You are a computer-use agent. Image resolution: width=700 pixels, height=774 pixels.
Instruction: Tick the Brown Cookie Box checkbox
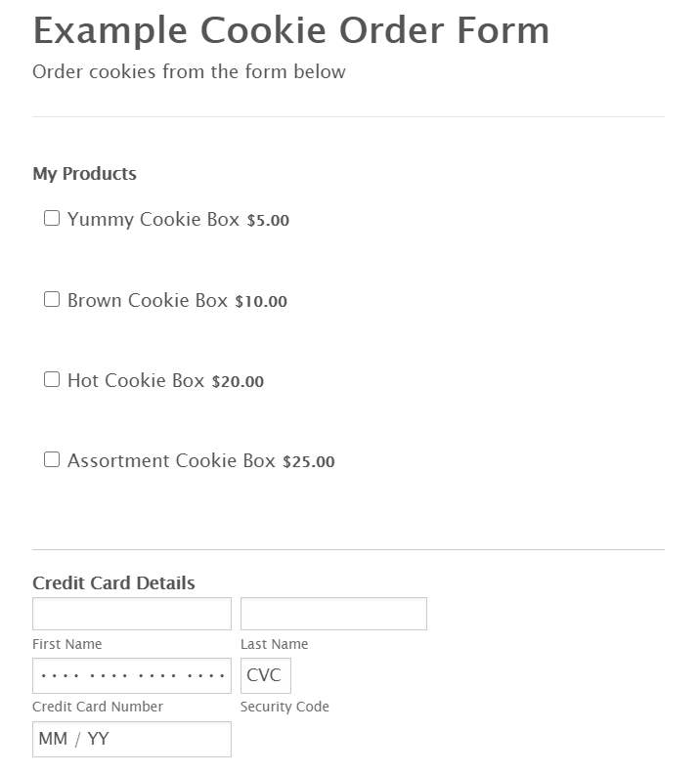pyautogui.click(x=52, y=299)
